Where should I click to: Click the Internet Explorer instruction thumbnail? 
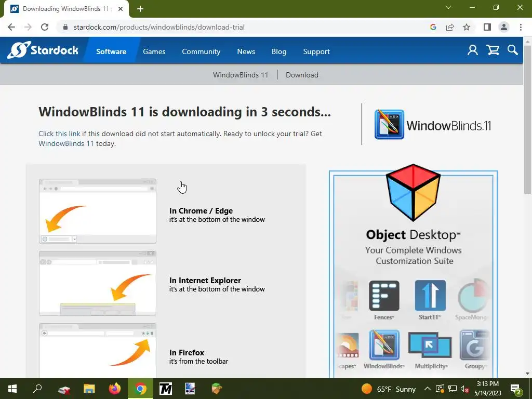[x=98, y=283]
